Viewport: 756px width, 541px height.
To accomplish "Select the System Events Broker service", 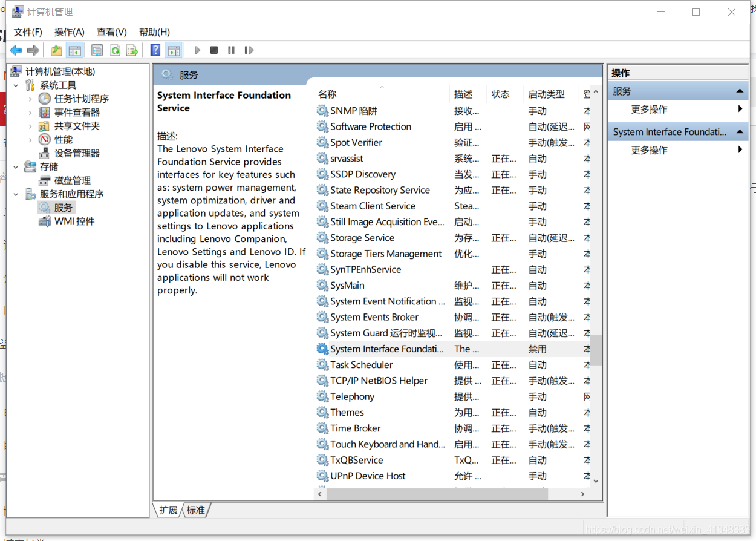I will pyautogui.click(x=453, y=317).
